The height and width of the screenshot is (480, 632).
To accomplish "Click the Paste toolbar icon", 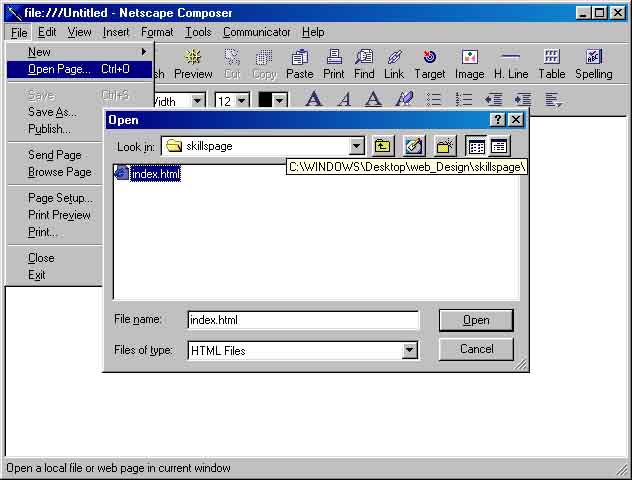I will pyautogui.click(x=299, y=64).
